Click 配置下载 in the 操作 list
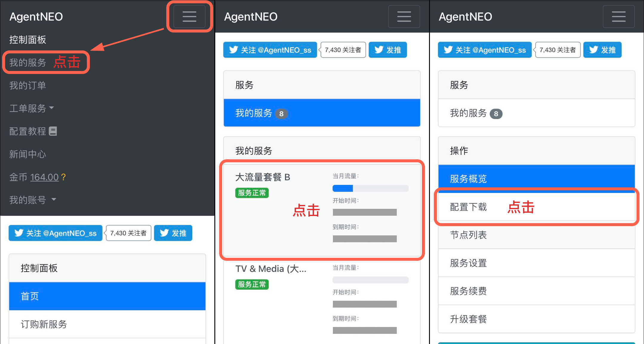Image resolution: width=644 pixels, height=344 pixels. [x=468, y=207]
